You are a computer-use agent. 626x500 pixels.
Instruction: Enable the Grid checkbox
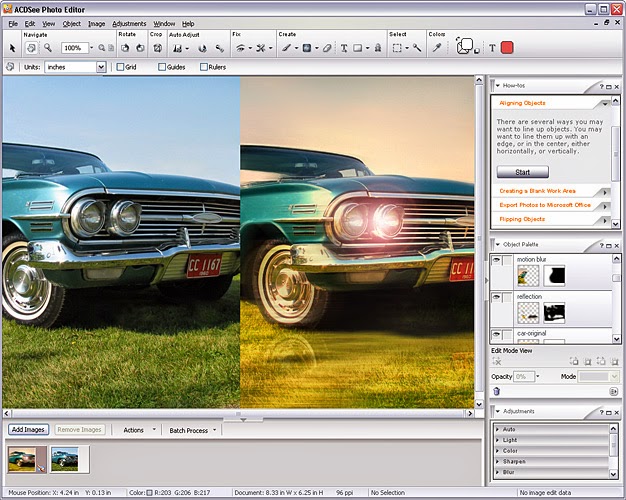click(120, 67)
